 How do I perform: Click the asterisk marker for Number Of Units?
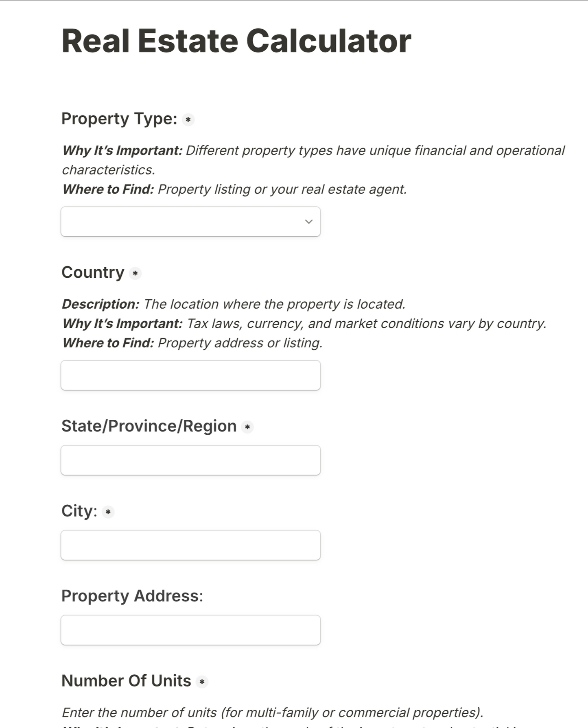pos(203,682)
